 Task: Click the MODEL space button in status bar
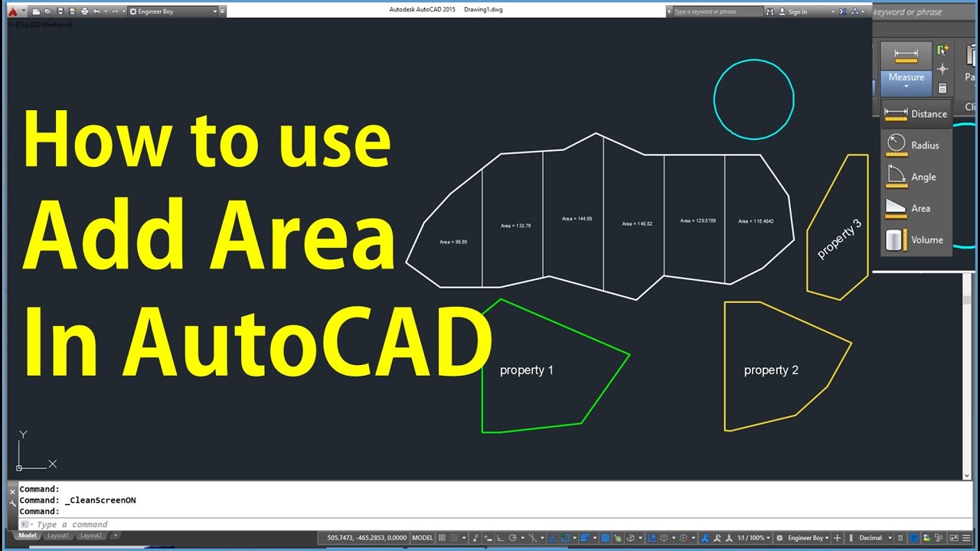click(423, 538)
